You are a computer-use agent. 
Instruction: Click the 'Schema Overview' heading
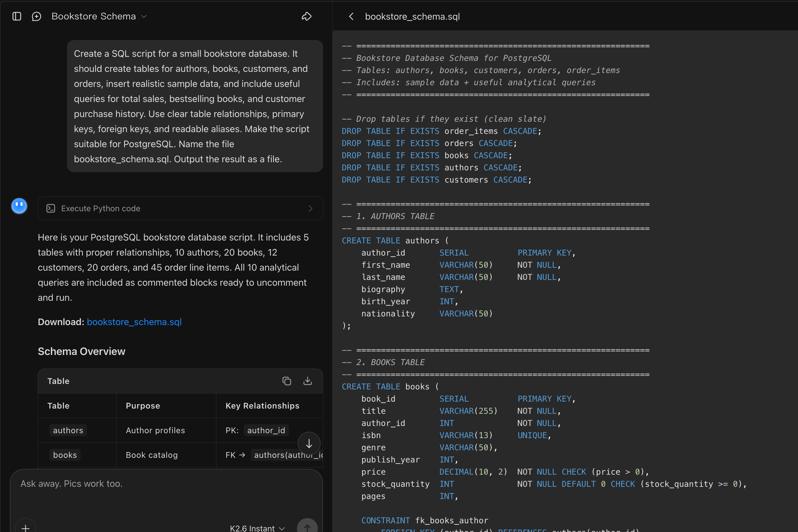(81, 351)
